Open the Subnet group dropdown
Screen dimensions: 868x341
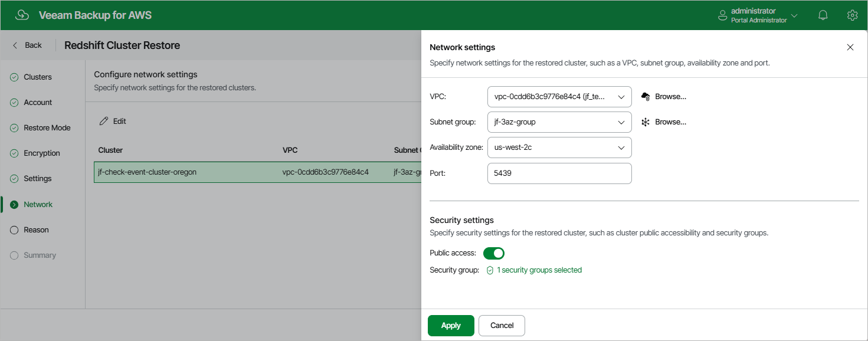tap(559, 122)
